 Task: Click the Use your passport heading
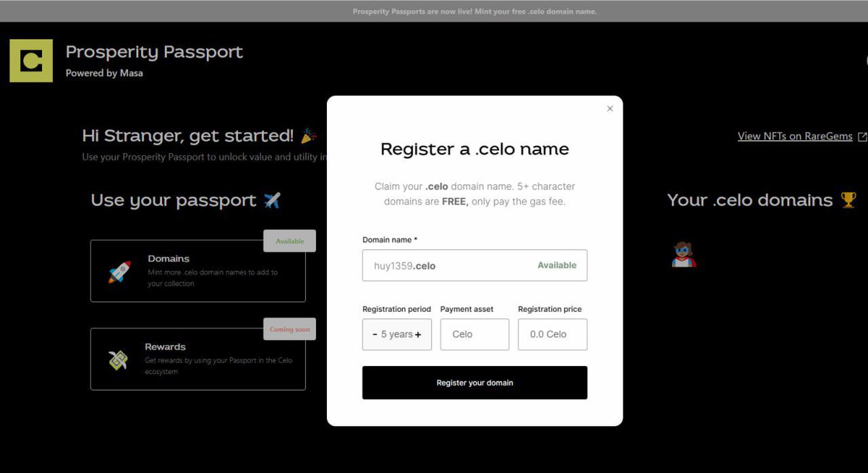click(x=174, y=200)
